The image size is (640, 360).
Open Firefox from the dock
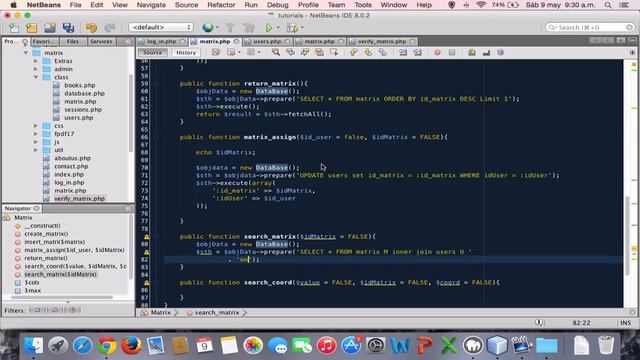tap(131, 346)
